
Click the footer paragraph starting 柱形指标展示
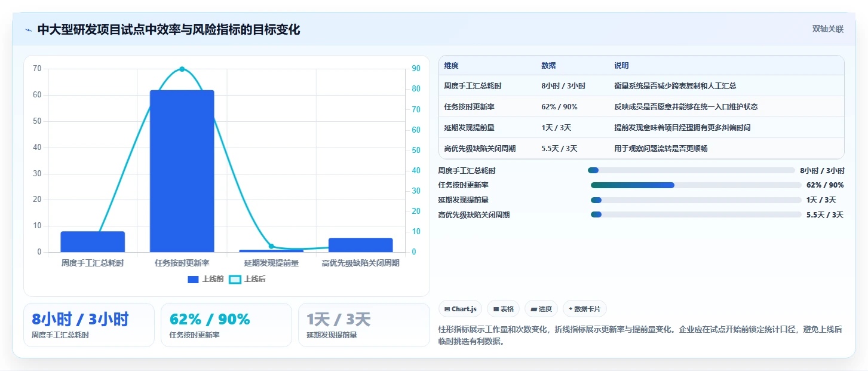point(640,335)
